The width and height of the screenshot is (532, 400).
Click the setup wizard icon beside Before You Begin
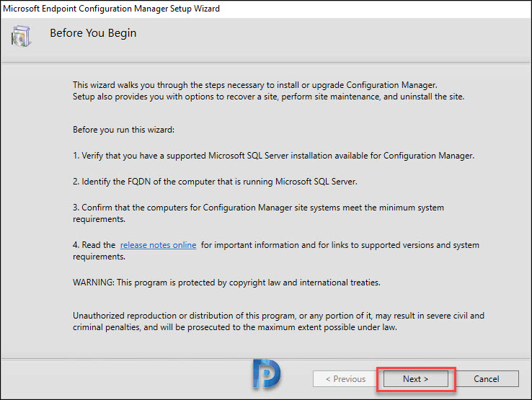pyautogui.click(x=21, y=36)
